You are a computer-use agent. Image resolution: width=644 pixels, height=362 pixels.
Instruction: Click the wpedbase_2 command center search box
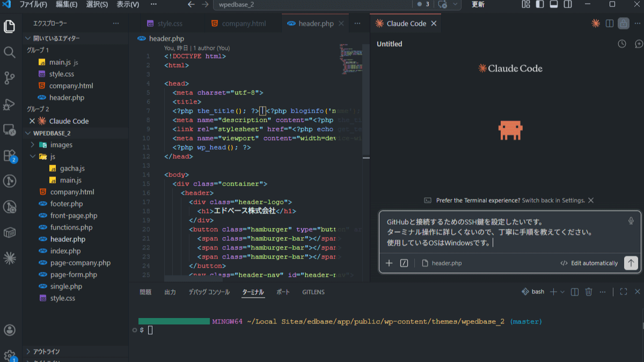pyautogui.click(x=312, y=4)
